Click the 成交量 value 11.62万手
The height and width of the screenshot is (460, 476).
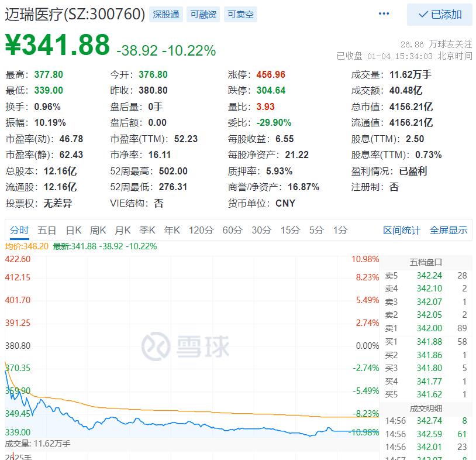[411, 74]
